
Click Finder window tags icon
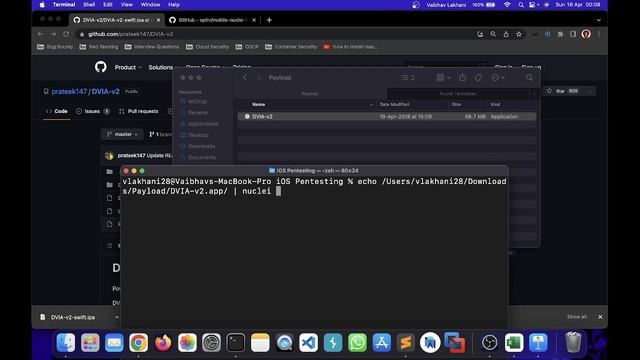pos(478,77)
